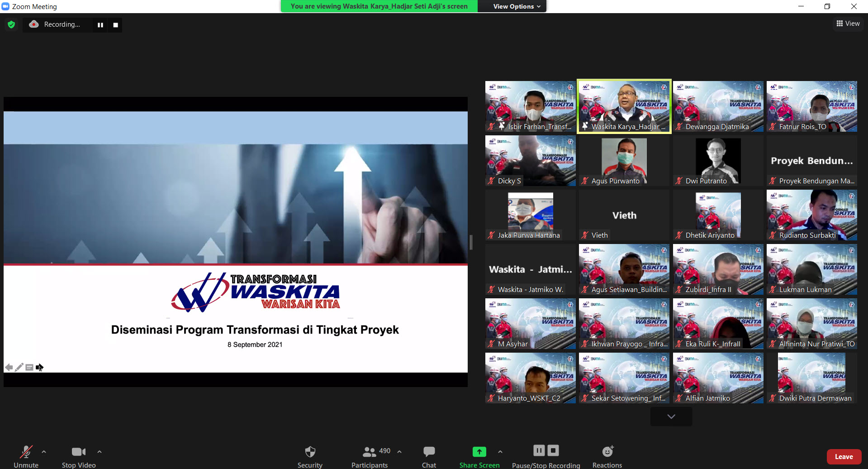
Task: Select Jaka Purwa Hartana tile
Action: point(531,215)
